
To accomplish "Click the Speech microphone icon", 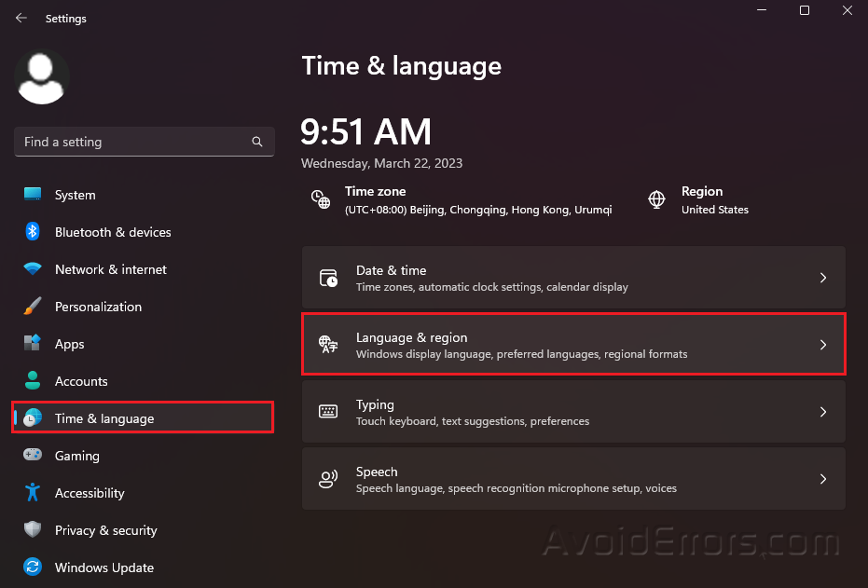I will pyautogui.click(x=328, y=478).
